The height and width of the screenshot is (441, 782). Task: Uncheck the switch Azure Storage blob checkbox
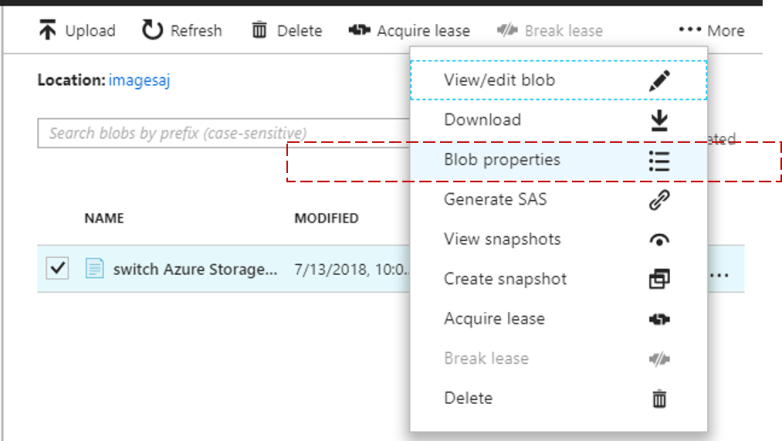click(x=58, y=268)
